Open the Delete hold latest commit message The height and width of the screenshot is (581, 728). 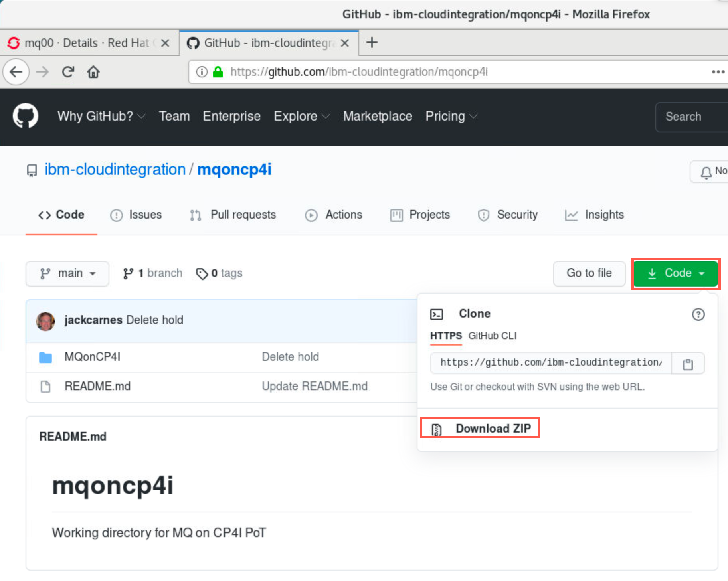tap(155, 320)
